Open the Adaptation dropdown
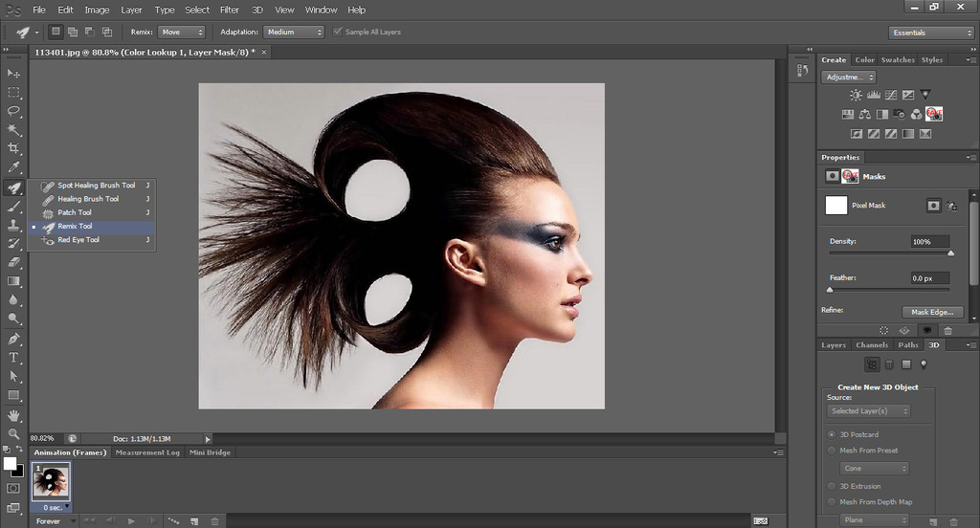980x528 pixels. click(294, 32)
